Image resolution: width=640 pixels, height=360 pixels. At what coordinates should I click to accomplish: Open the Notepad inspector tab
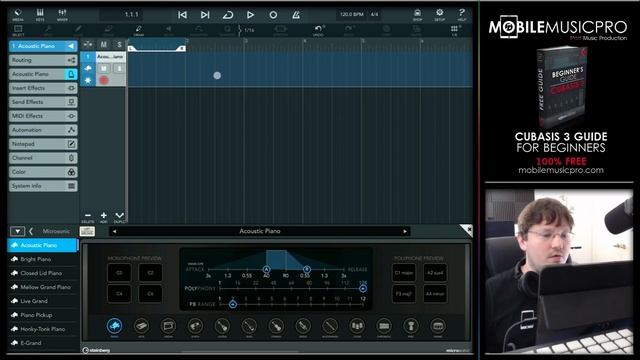pos(43,144)
